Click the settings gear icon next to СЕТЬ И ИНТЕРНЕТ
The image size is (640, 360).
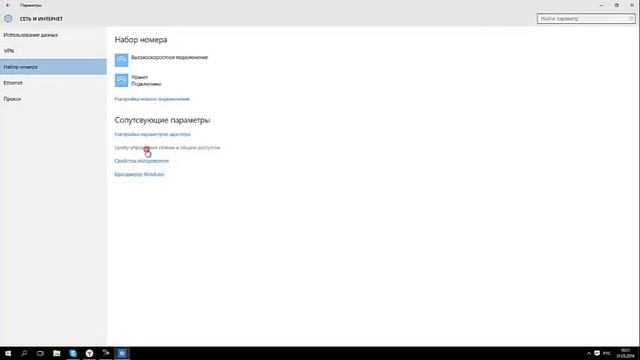(8, 19)
